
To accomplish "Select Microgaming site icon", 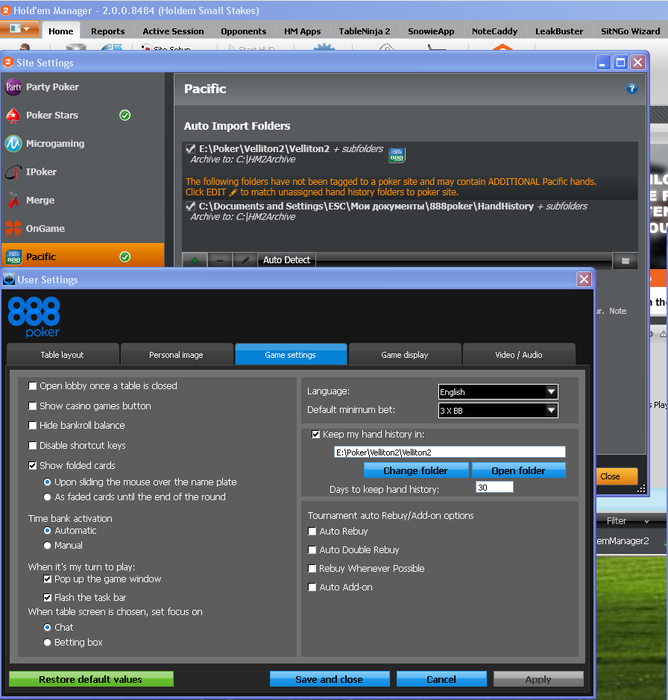I will pos(13,143).
